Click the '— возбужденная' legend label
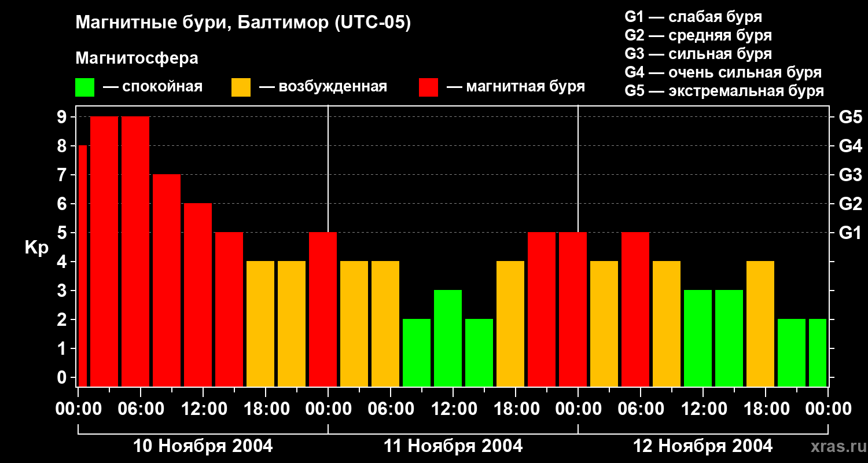 (323, 87)
